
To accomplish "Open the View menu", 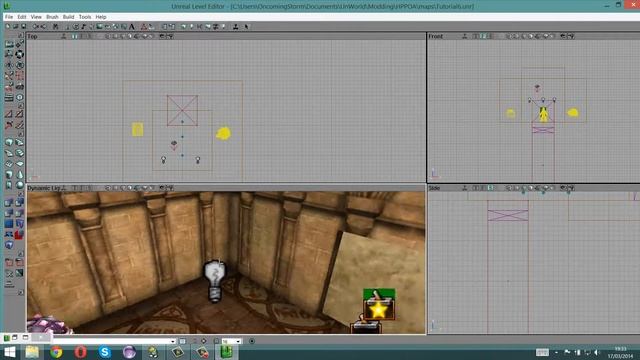I will (x=36, y=17).
